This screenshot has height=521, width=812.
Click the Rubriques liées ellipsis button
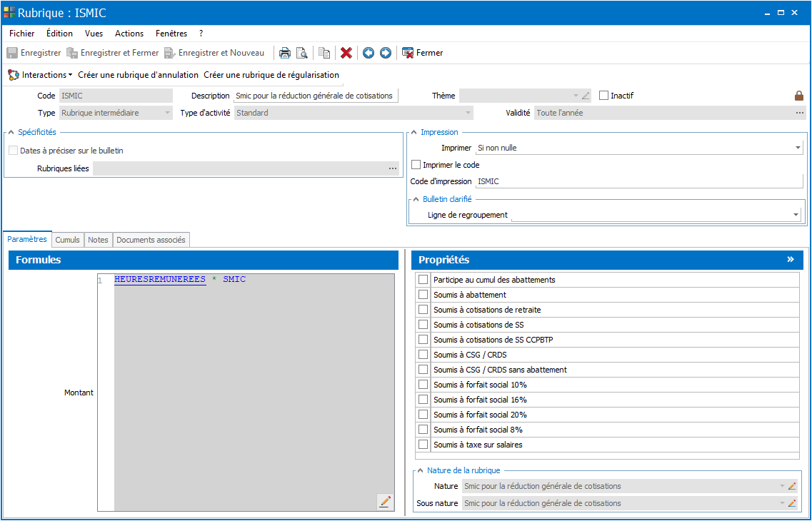[x=393, y=168]
